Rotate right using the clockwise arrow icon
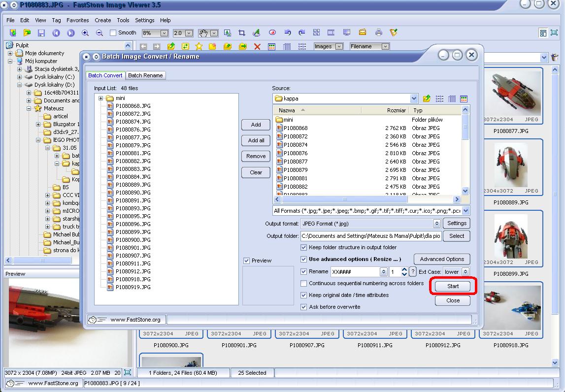This screenshot has width=565, height=392. click(302, 33)
